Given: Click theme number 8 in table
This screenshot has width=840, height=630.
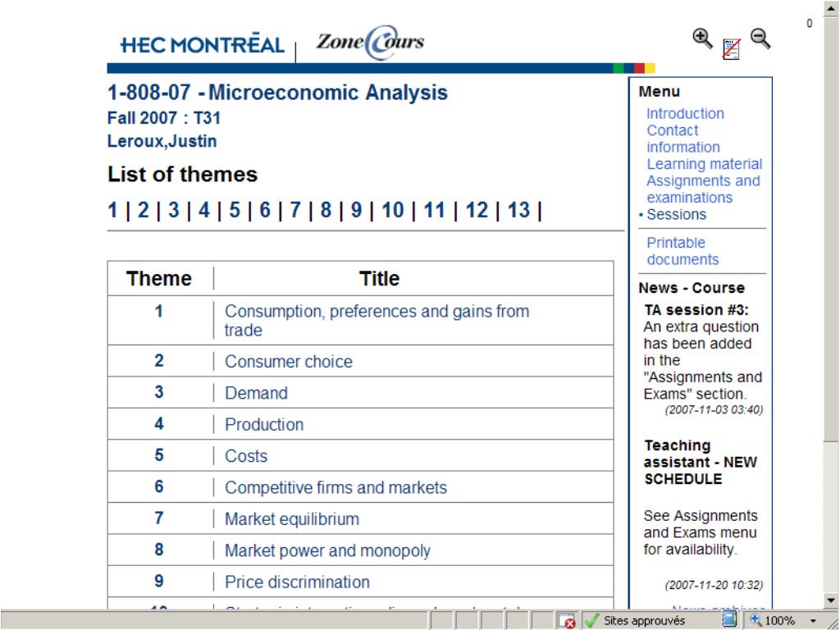Looking at the screenshot, I should tap(159, 550).
